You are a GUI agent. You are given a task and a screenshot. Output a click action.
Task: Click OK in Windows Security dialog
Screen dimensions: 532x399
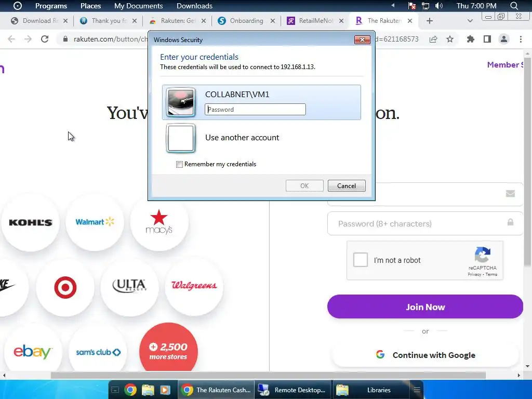304,185
